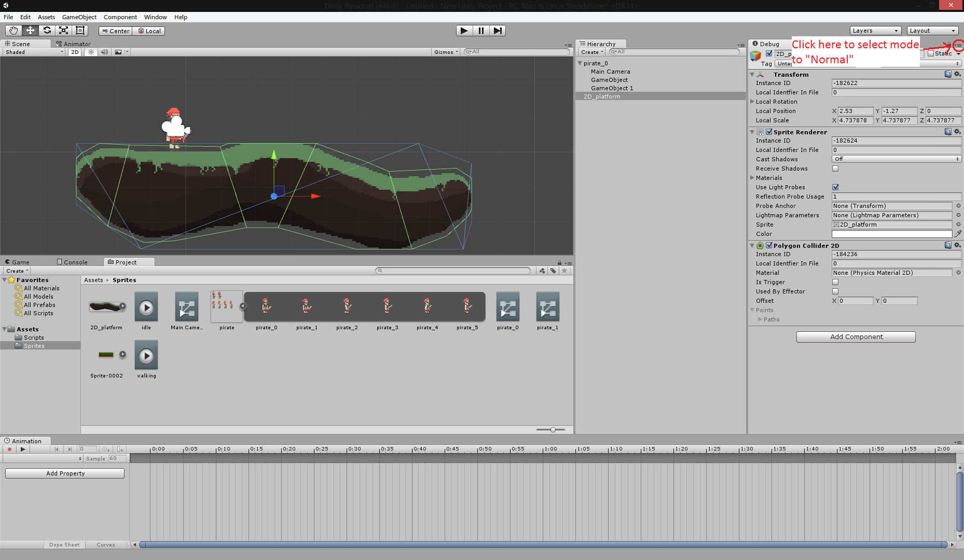This screenshot has height=560, width=964.
Task: Enable the Is Trigger checkbox
Action: (x=835, y=282)
